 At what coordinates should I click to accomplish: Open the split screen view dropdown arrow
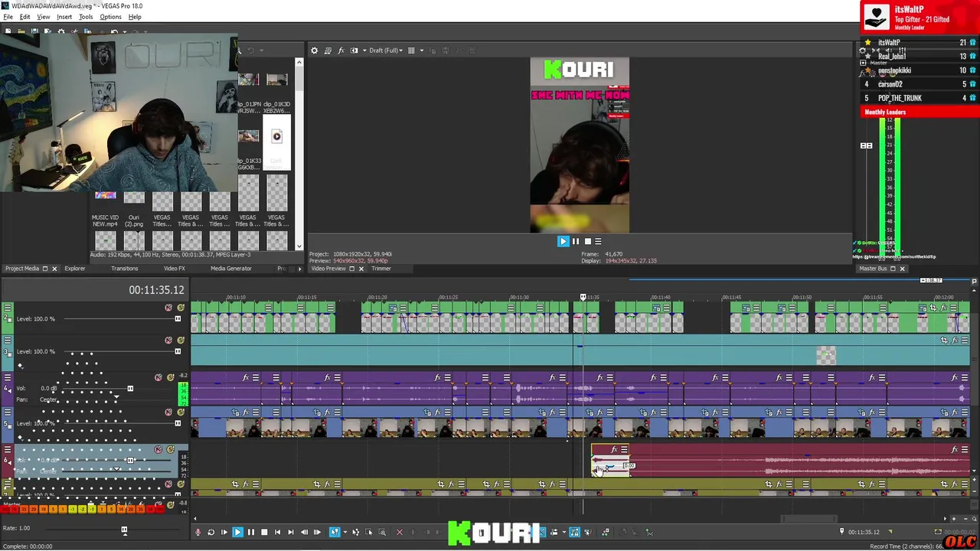[x=363, y=51]
